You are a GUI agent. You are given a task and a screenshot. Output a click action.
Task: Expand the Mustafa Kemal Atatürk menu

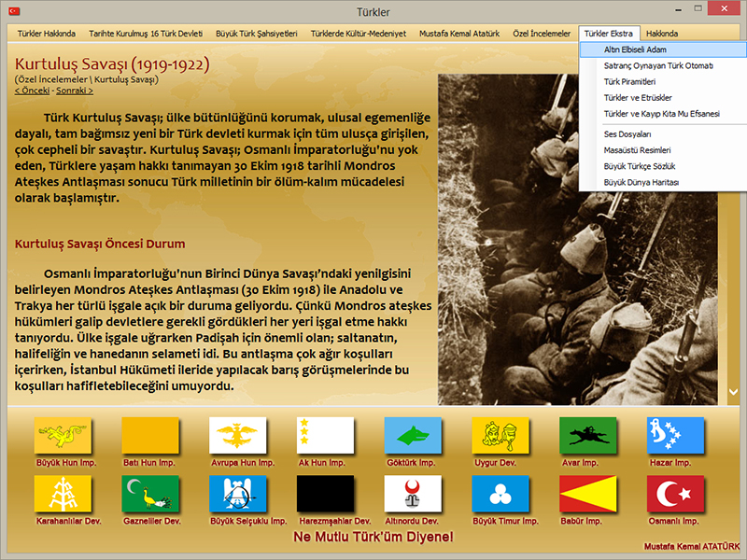(458, 34)
